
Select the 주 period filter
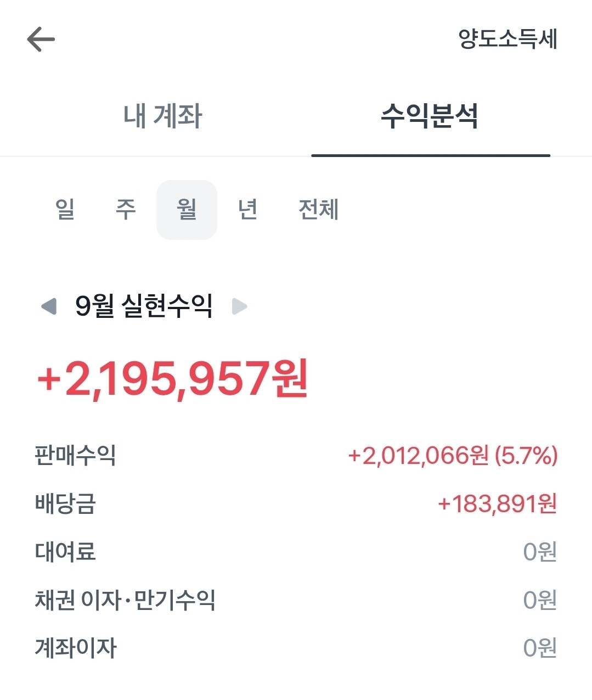[x=126, y=209]
